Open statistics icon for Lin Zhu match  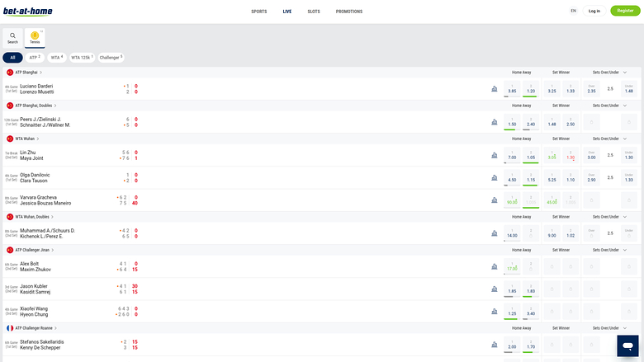tap(494, 155)
